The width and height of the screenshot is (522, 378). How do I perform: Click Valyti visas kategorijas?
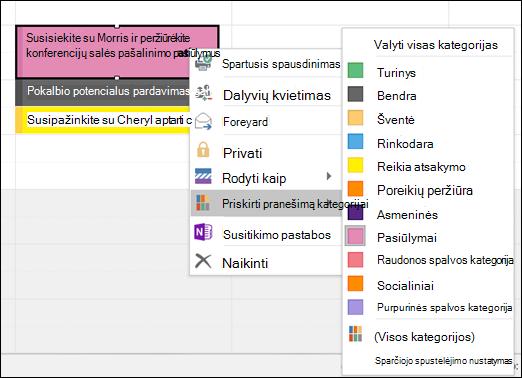(436, 45)
